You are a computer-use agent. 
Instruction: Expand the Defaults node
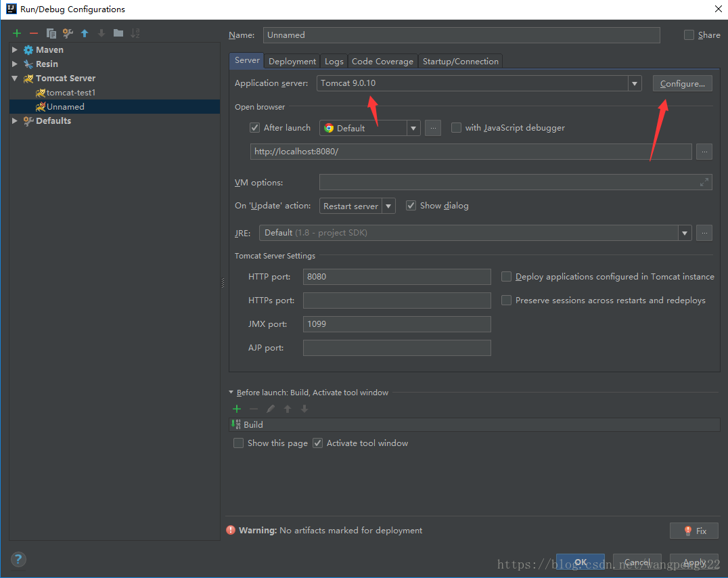pyautogui.click(x=14, y=120)
